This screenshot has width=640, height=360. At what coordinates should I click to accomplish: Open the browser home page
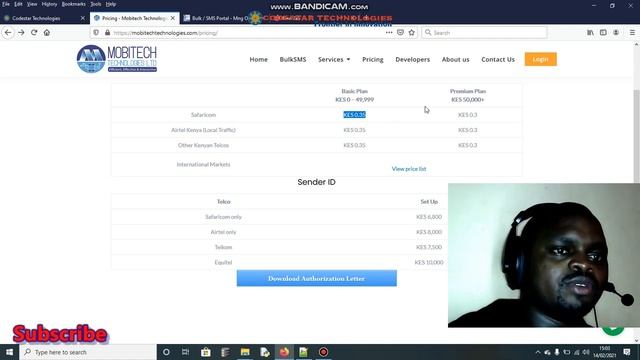[47, 33]
